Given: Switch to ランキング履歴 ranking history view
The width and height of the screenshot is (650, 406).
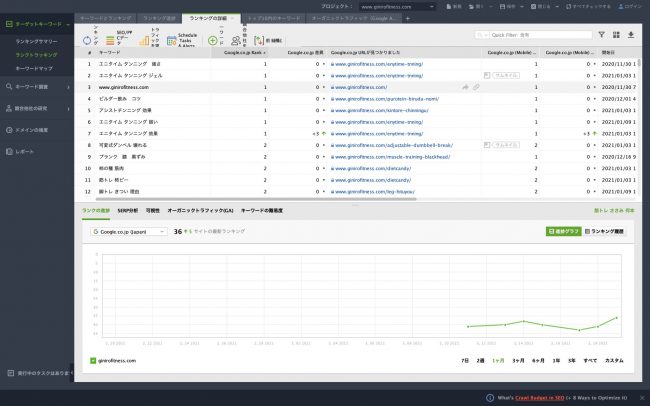Looking at the screenshot, I should point(606,231).
